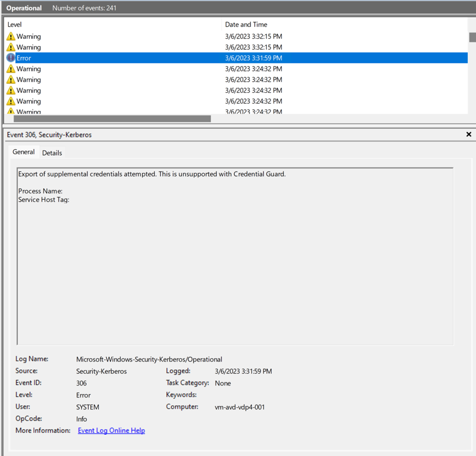
Task: Sort events by the Date and Time column
Action: [x=246, y=24]
